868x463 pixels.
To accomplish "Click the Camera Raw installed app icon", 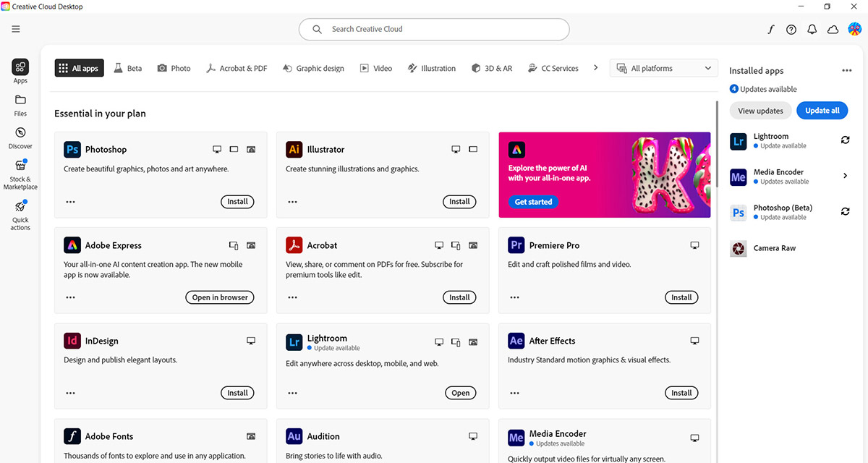I will click(x=738, y=248).
